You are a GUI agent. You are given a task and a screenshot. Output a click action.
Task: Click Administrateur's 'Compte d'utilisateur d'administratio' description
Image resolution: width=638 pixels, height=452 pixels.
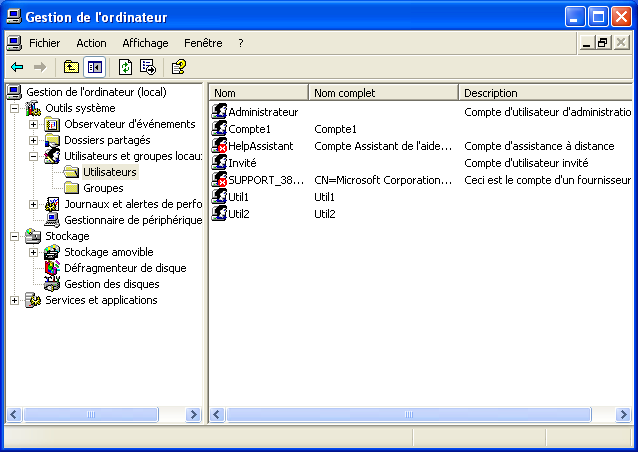[548, 112]
